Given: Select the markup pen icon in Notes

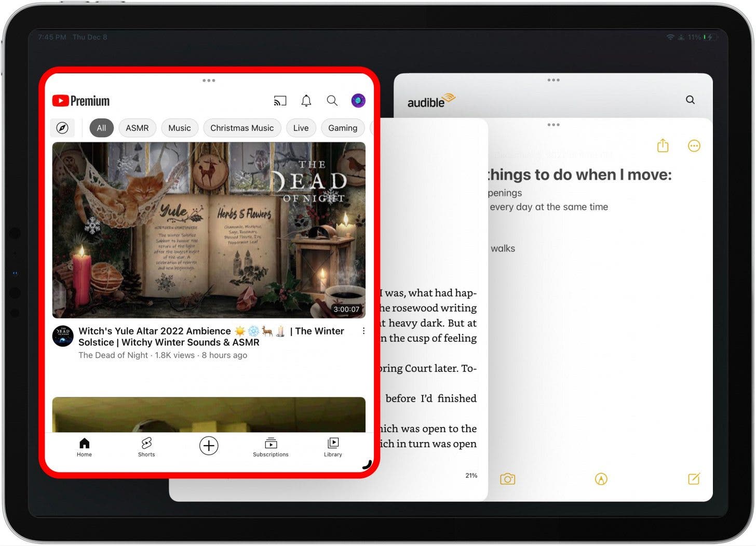Looking at the screenshot, I should pos(601,478).
